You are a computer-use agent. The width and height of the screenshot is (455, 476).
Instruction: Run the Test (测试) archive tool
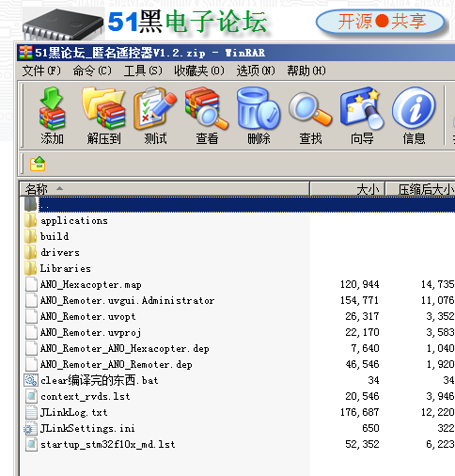point(155,108)
